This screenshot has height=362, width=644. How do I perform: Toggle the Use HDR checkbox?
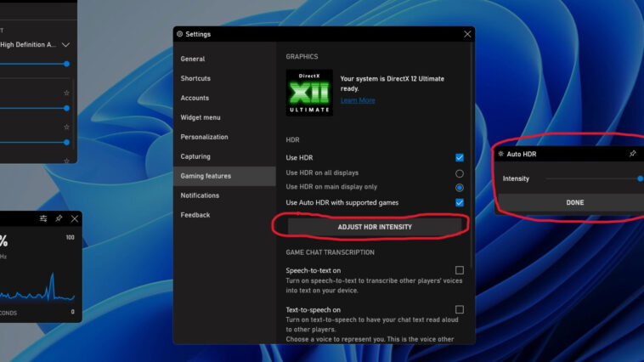459,157
